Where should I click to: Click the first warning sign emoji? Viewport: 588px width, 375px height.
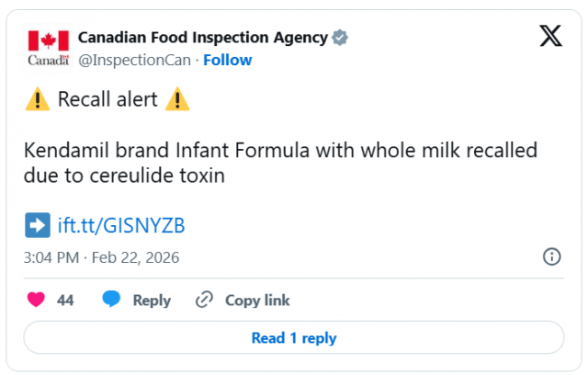point(38,100)
